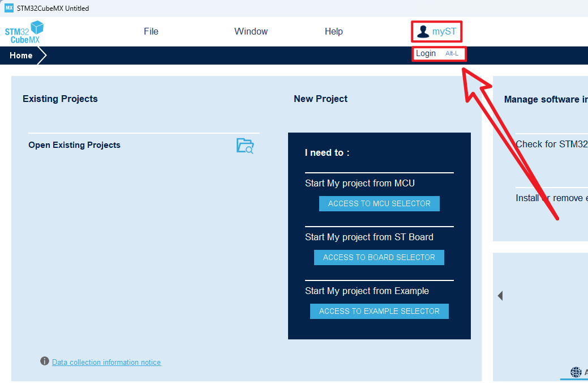Image resolution: width=588 pixels, height=383 pixels.
Task: Click the Manage software heading
Action: (546, 99)
